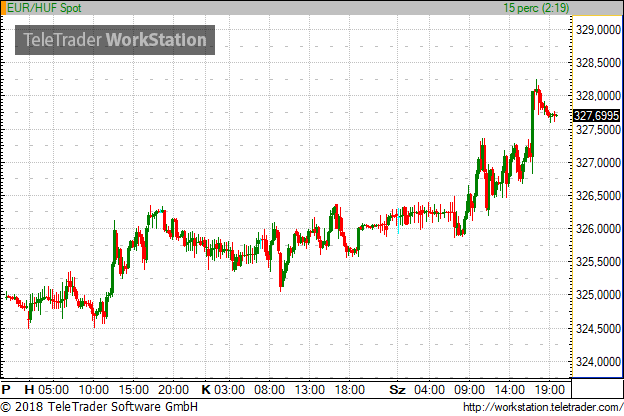Click the 327,0000 price axis label
Screen dimensions: 624x416
tap(598, 162)
